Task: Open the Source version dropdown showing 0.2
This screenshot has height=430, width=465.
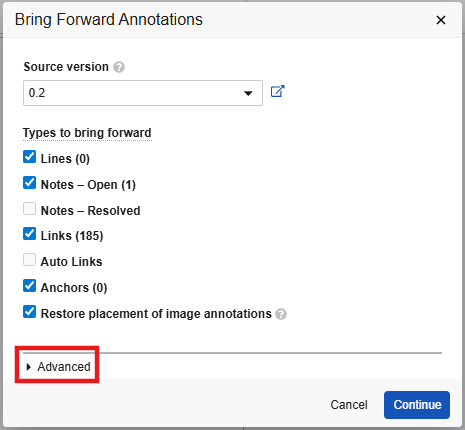Action: 143,93
